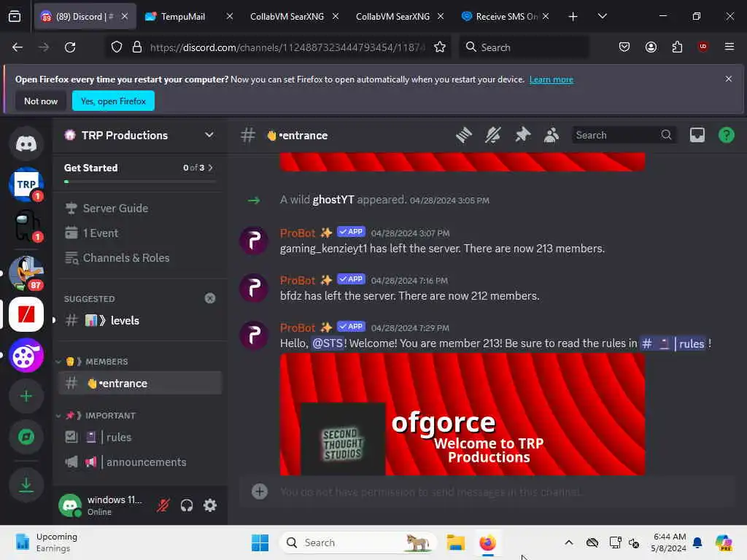
Task: Reload the current page
Action: pos(70,47)
